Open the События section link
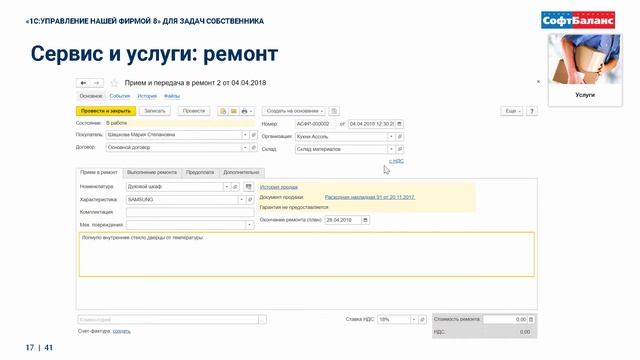Viewport: 640px width, 360px height. click(120, 96)
